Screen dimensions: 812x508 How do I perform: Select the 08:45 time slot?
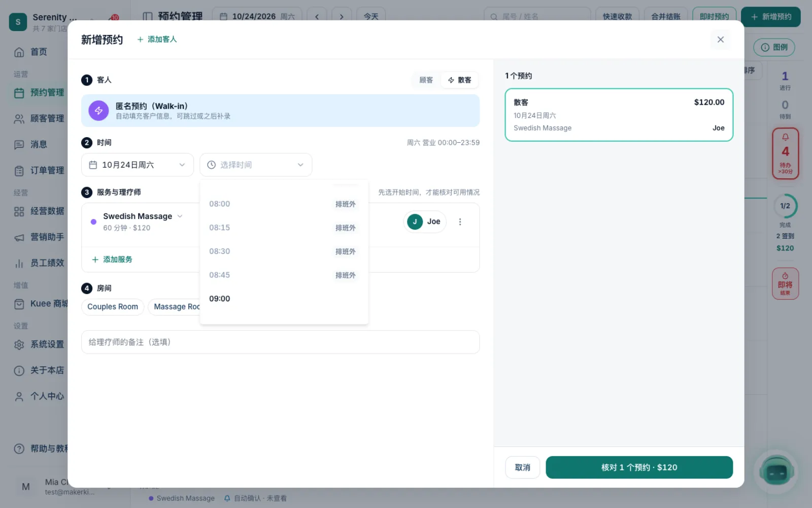tap(284, 275)
